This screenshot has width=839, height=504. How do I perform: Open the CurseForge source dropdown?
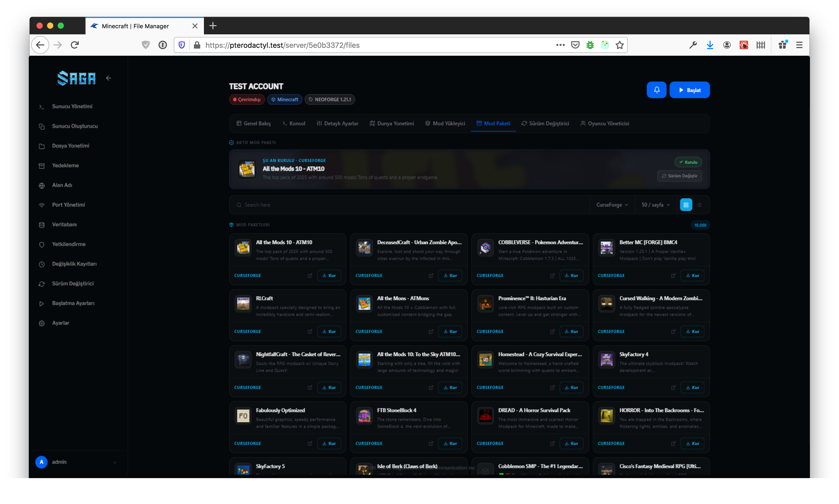click(x=612, y=205)
